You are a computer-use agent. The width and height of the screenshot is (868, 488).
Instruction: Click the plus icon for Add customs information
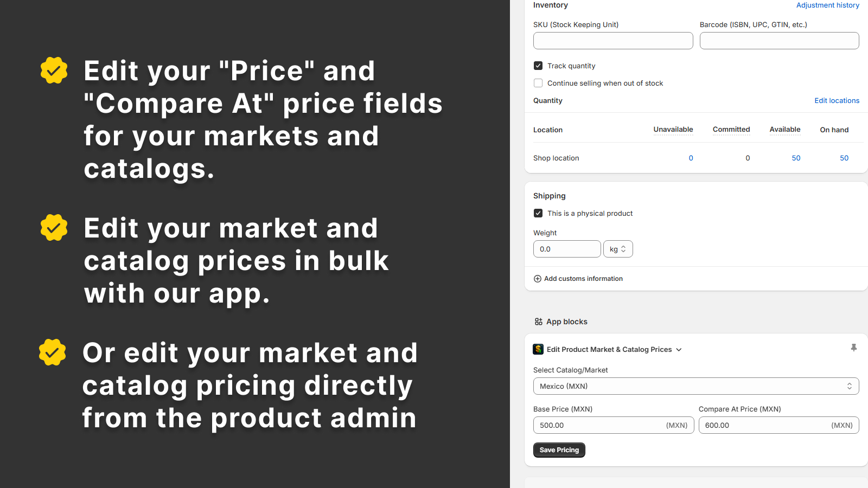(537, 278)
